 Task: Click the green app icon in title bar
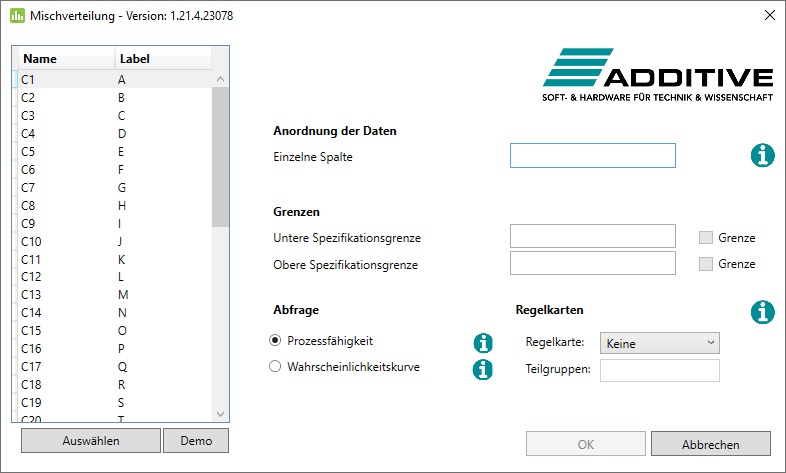[17, 16]
